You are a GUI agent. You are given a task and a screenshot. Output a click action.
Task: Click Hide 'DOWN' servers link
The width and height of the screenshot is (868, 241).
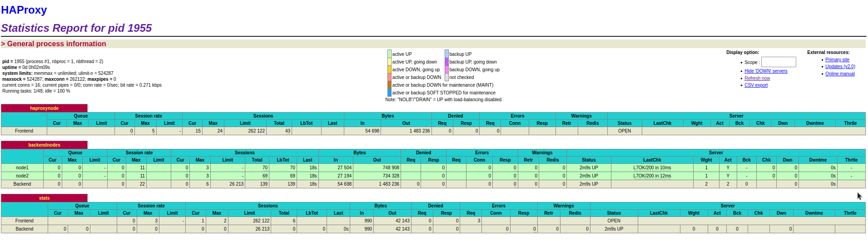click(766, 71)
